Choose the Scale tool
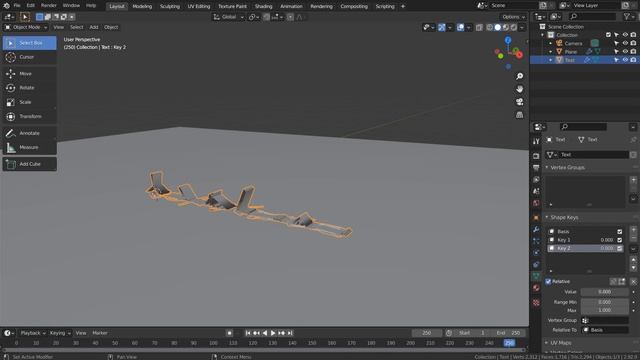The image size is (640, 360). (29, 102)
